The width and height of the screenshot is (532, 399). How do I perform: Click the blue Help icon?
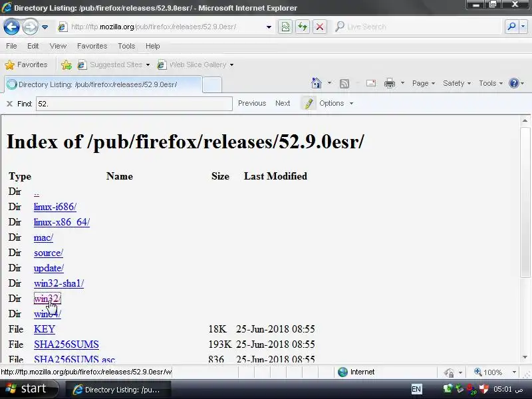tap(514, 83)
